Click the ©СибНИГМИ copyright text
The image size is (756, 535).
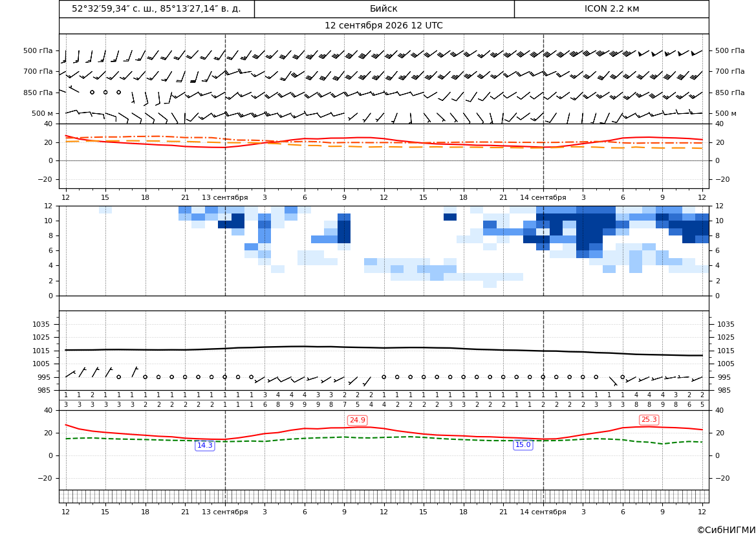[726, 530]
